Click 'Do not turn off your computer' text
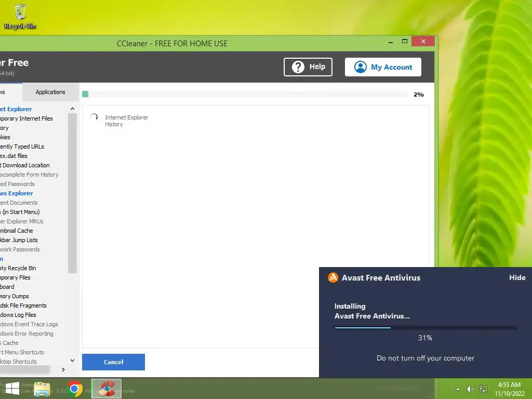This screenshot has width=532, height=399. [425, 358]
